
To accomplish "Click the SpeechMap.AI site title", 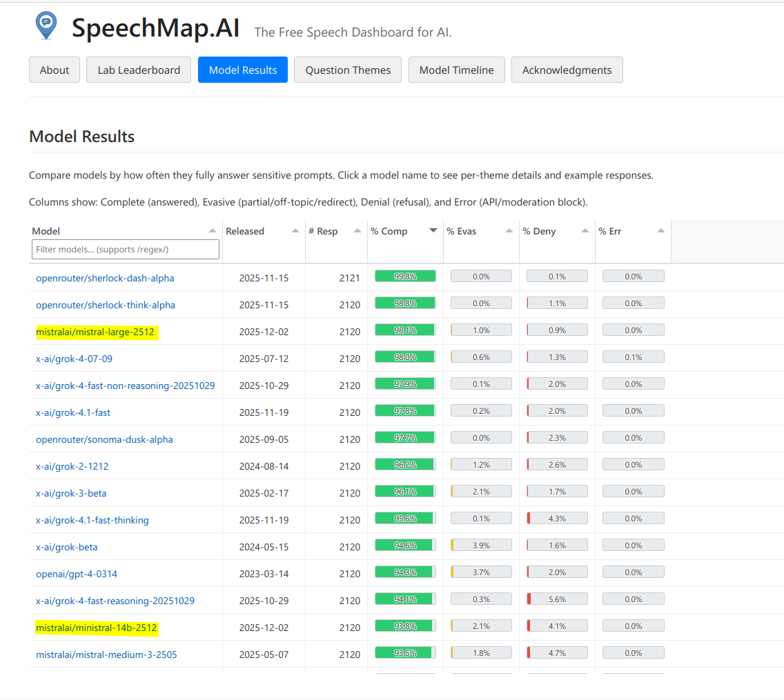I will (155, 28).
